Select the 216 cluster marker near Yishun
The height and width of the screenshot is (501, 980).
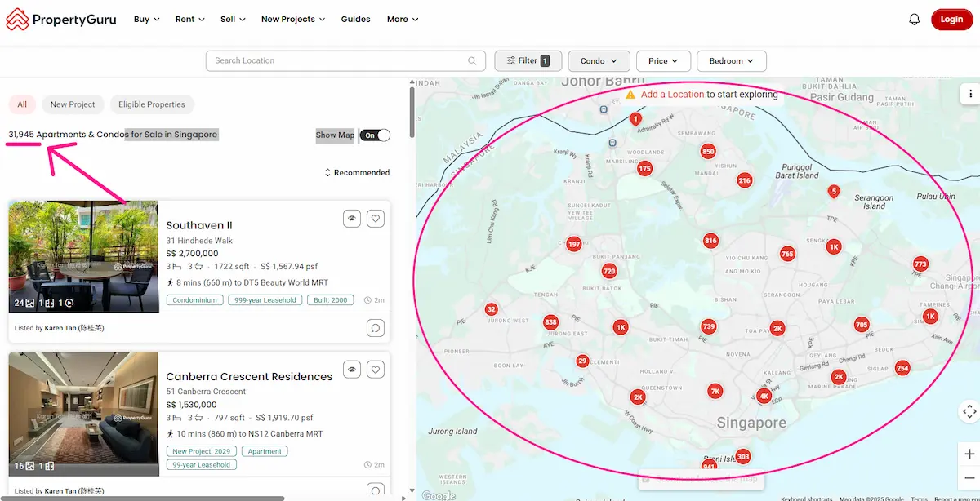744,180
